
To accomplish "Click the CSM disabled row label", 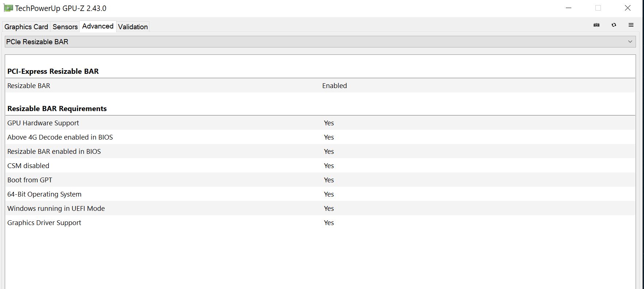I will (x=28, y=166).
